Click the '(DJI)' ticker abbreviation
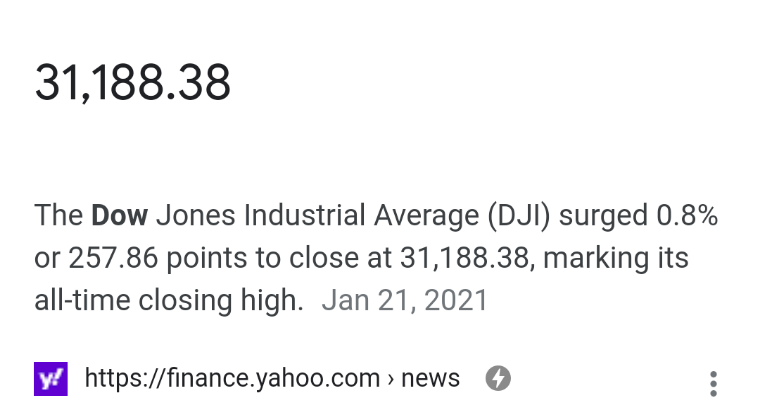760x406 pixels. coord(519,216)
